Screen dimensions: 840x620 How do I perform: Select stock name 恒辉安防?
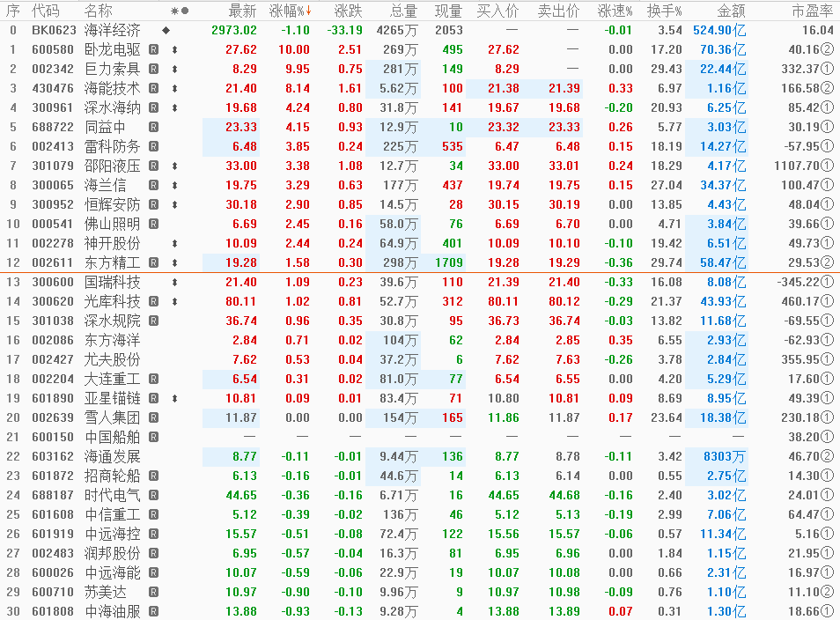(x=112, y=204)
